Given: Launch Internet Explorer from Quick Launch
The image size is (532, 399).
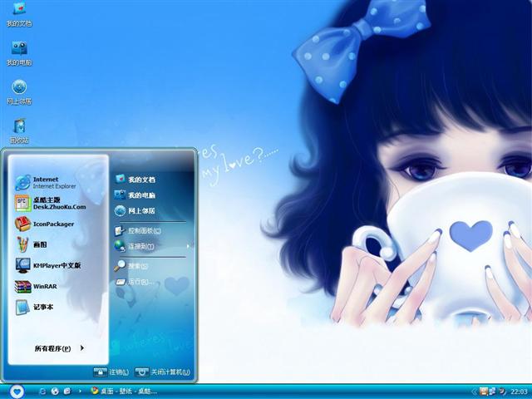Looking at the screenshot, I should [x=42, y=392].
